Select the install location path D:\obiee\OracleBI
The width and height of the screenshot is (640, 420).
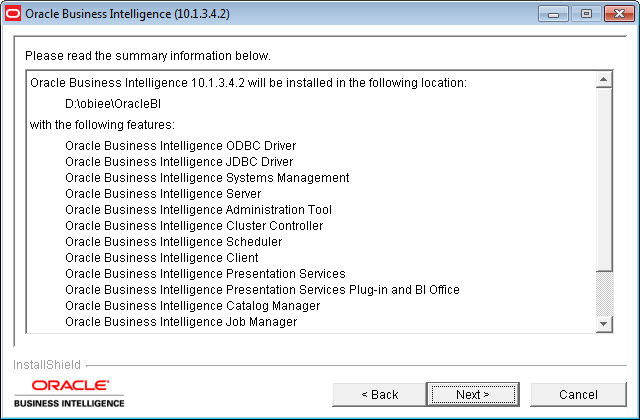coord(113,104)
